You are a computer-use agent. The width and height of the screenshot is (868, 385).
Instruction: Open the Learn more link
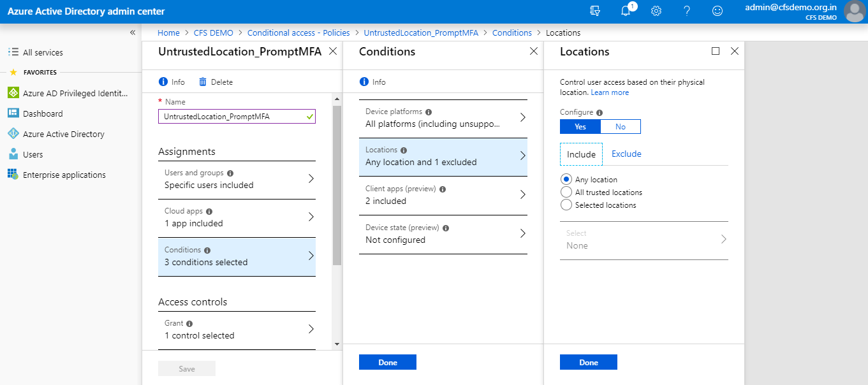click(x=610, y=92)
